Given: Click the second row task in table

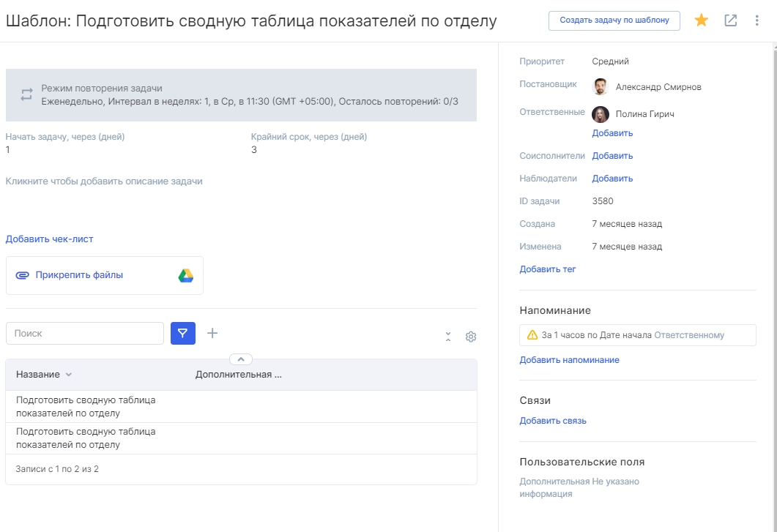Looking at the screenshot, I should (86, 438).
